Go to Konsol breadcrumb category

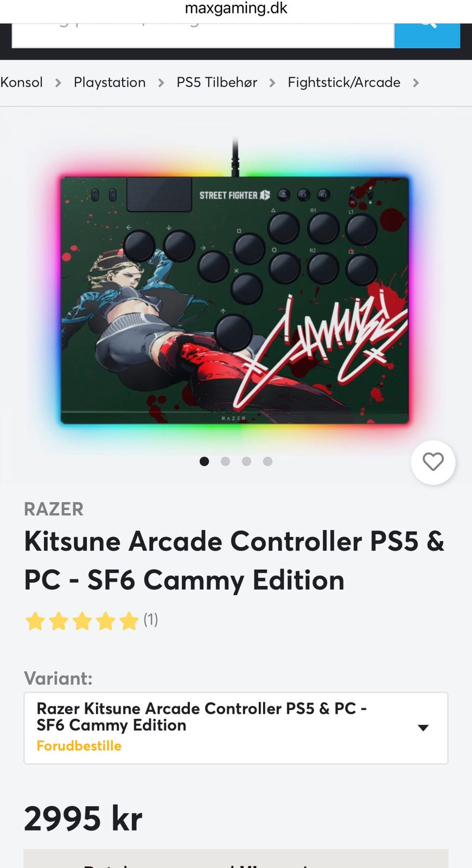pyautogui.click(x=22, y=82)
